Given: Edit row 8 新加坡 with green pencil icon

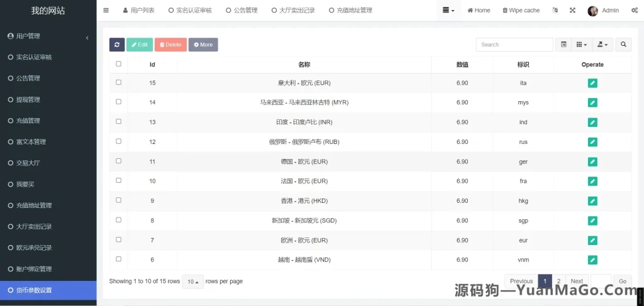Looking at the screenshot, I should [x=592, y=221].
